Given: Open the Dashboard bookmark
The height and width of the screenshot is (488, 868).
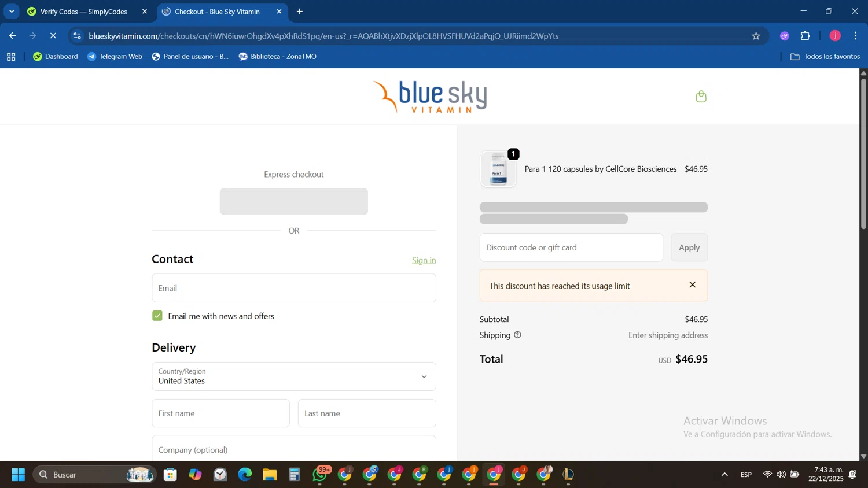Looking at the screenshot, I should [56, 57].
